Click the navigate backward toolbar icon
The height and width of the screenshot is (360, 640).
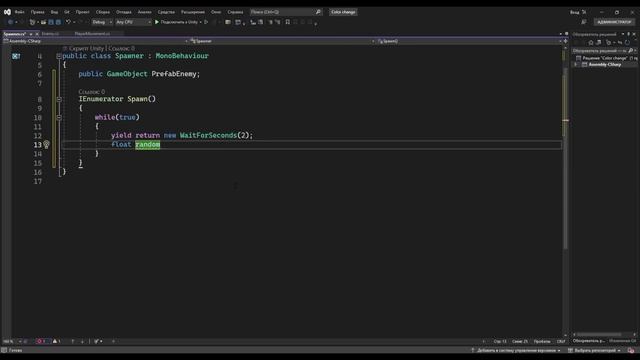[11, 22]
